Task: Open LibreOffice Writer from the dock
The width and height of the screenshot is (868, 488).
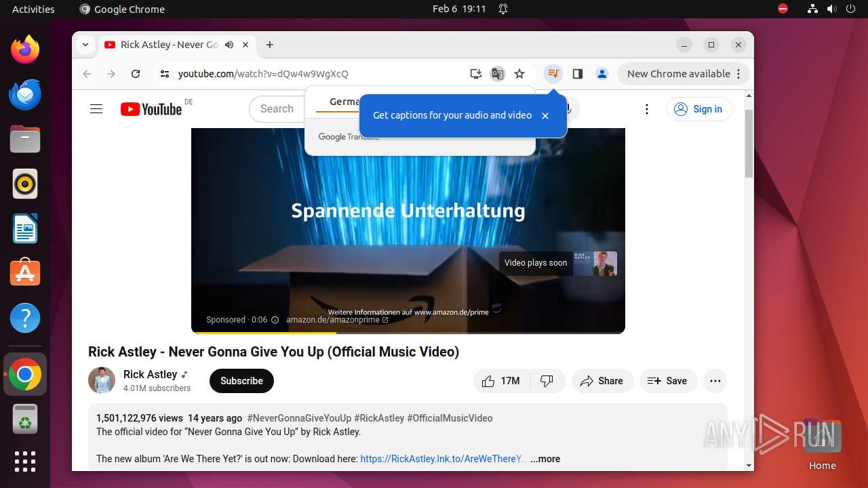Action: tap(25, 228)
